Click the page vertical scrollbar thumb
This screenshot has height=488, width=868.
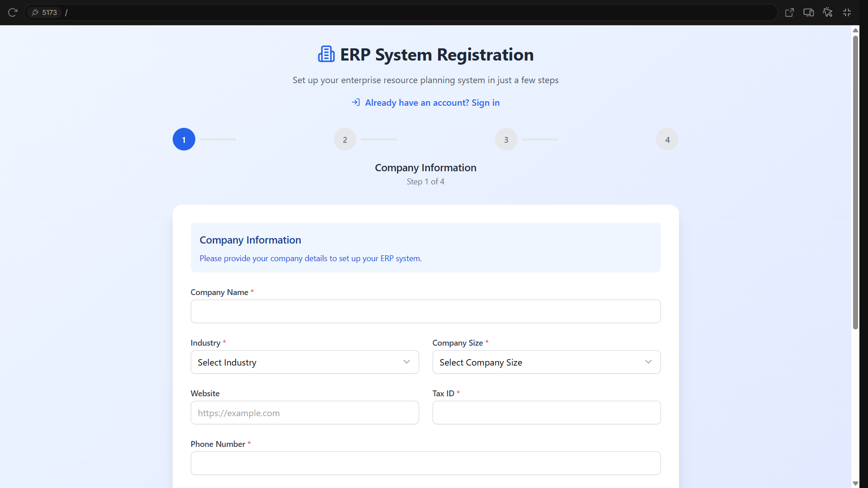tap(855, 183)
